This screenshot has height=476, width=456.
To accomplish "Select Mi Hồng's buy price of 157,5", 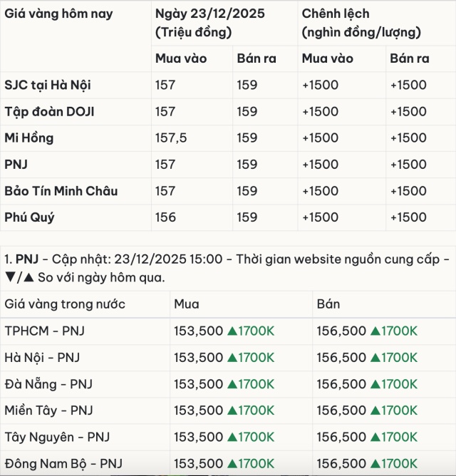I will 171,138.
